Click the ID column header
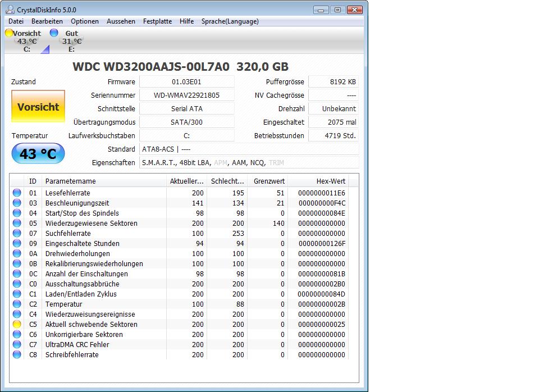 [x=33, y=181]
